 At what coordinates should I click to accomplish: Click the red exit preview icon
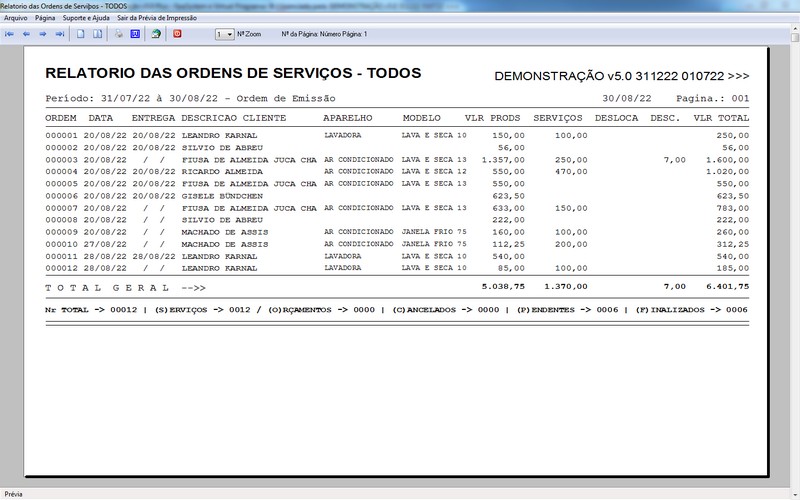coord(177,34)
